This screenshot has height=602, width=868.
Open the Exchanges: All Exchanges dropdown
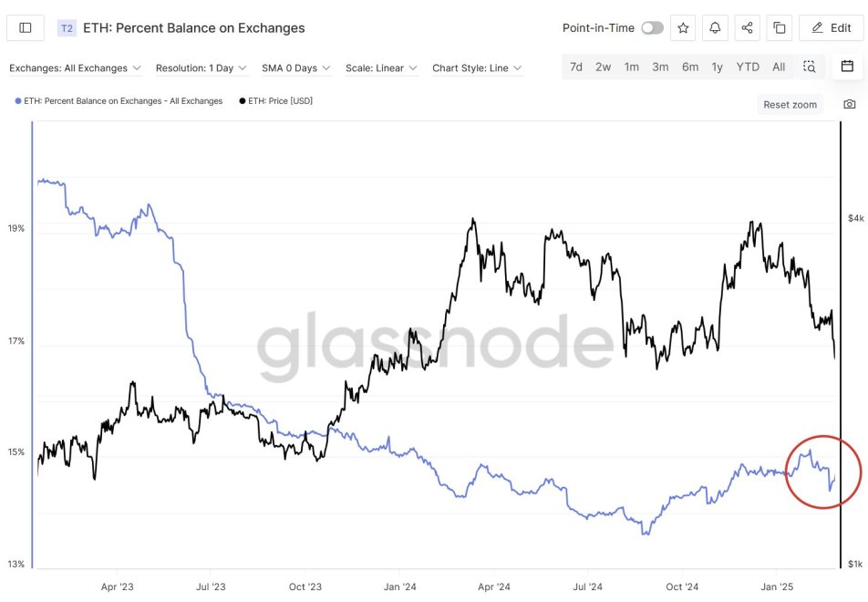[x=75, y=68]
